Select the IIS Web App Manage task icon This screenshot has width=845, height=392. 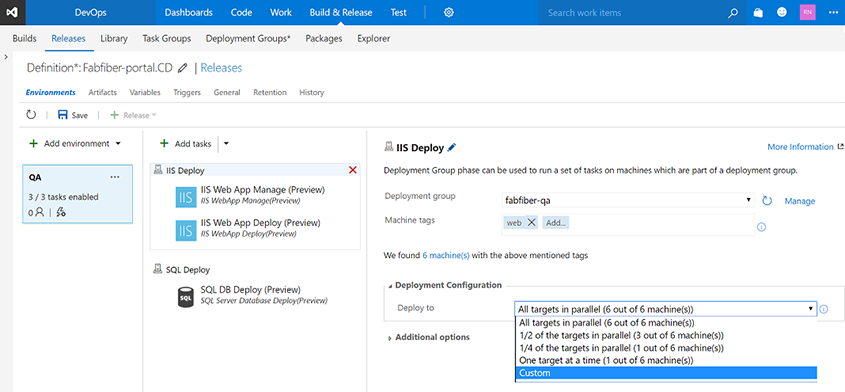pos(186,197)
